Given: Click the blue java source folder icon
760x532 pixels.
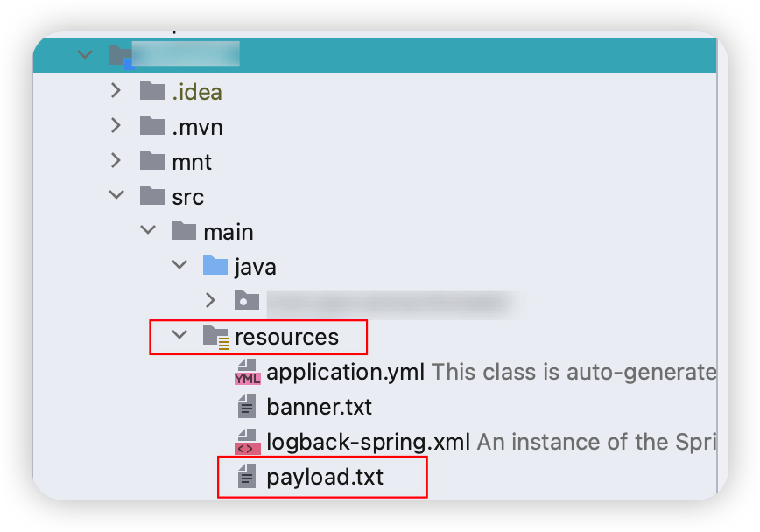Looking at the screenshot, I should (215, 265).
